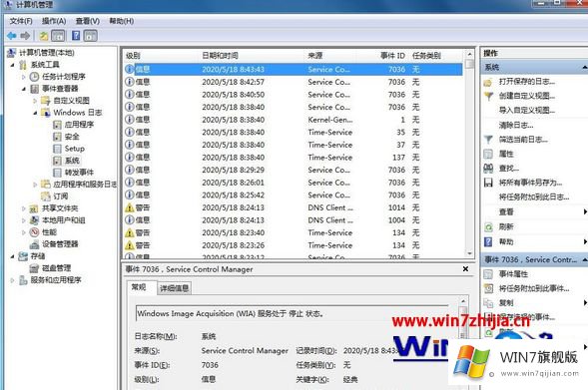The height and width of the screenshot is (390, 588).
Task: Click the info icon of event 1004
Action: [x=130, y=219]
